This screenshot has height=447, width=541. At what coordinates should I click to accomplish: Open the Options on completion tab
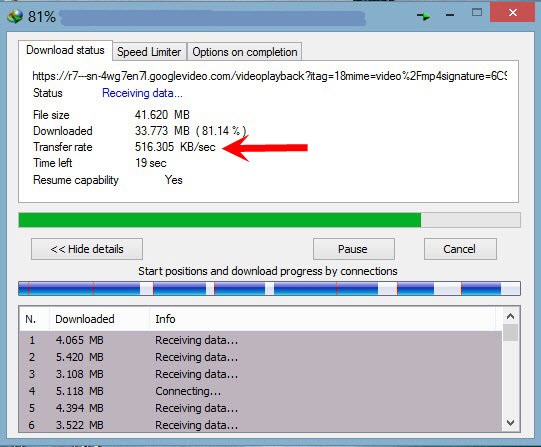(x=245, y=52)
